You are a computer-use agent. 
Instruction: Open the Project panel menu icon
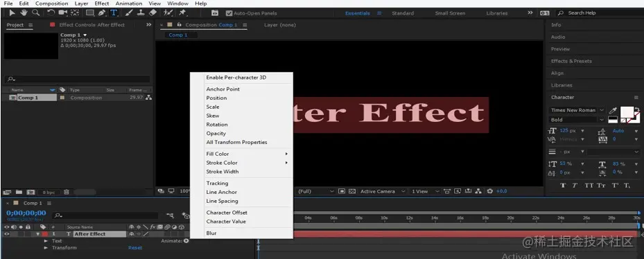tap(31, 25)
